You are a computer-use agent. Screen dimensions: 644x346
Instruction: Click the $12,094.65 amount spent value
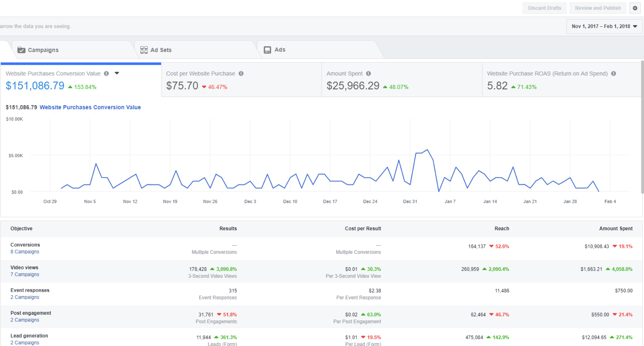click(594, 337)
